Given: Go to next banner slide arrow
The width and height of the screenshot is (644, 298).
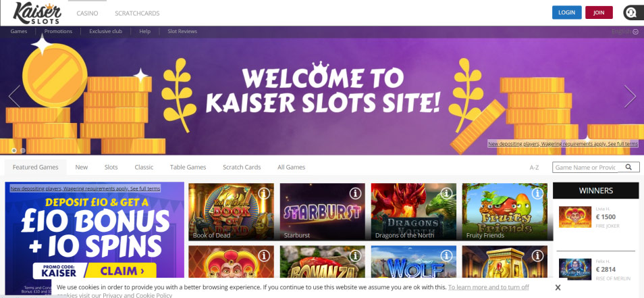Looking at the screenshot, I should pyautogui.click(x=630, y=96).
